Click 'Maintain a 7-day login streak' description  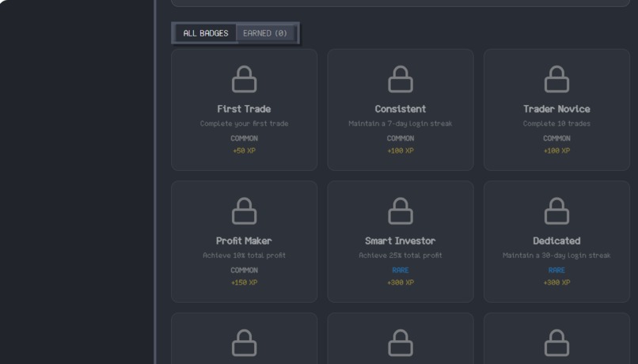401,123
